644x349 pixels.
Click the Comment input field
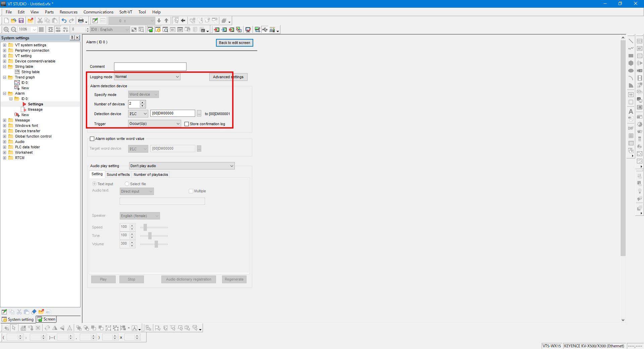click(150, 66)
